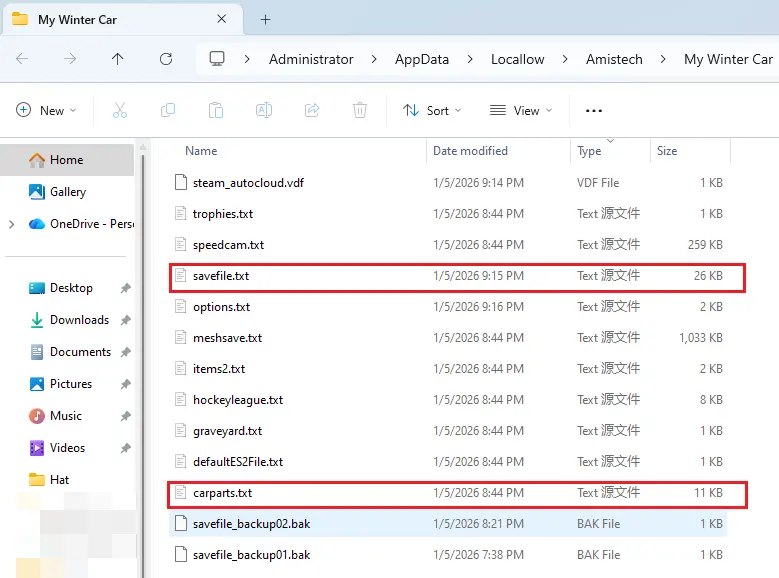Image resolution: width=779 pixels, height=578 pixels.
Task: Click pin icon next to Videos
Action: pos(126,448)
